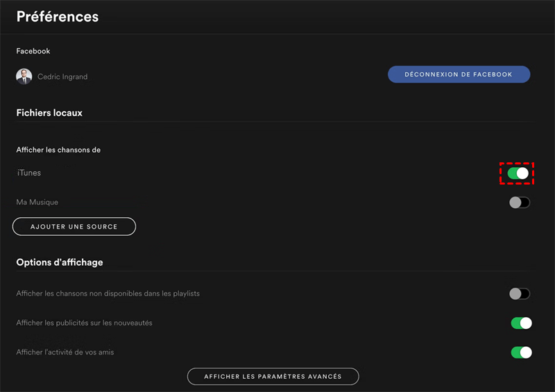Open Afficher les paramètres avancés
555x392 pixels.
tap(273, 377)
